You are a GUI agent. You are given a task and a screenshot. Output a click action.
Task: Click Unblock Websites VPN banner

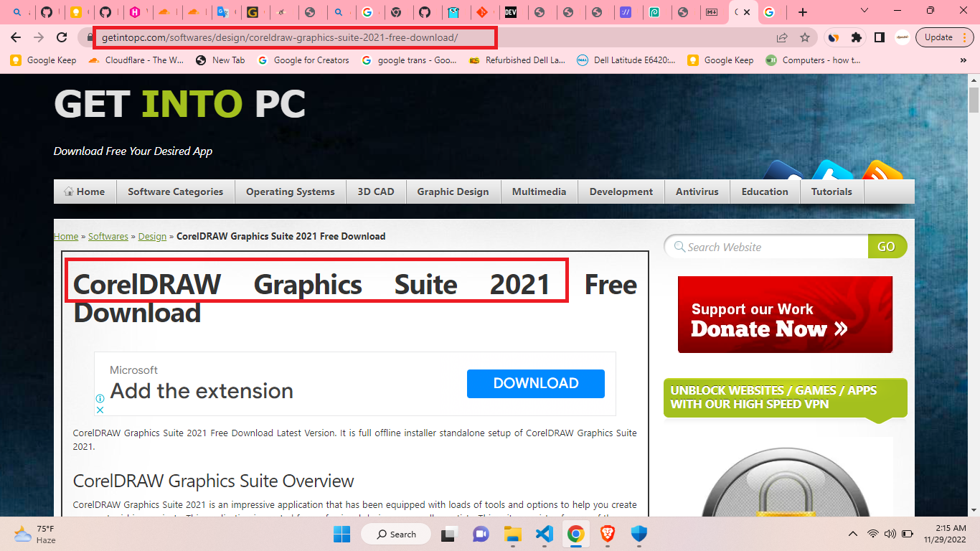point(785,397)
